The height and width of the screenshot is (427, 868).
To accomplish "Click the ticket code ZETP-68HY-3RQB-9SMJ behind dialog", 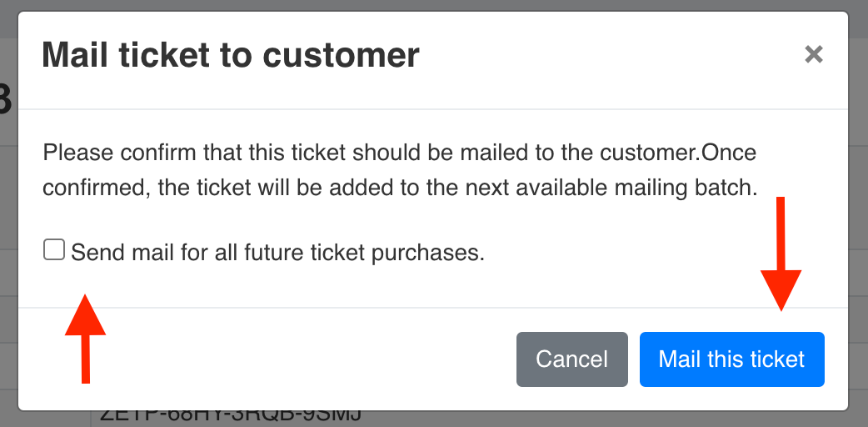I will pos(230,416).
